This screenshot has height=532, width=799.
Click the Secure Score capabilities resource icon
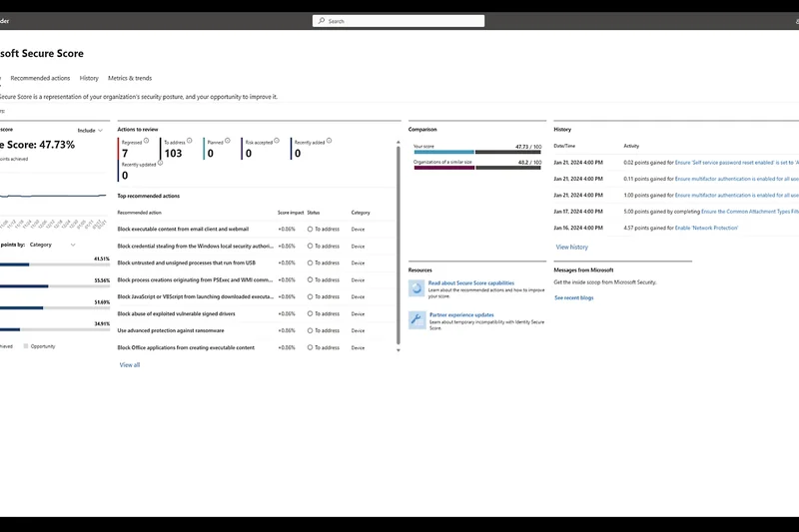416,288
